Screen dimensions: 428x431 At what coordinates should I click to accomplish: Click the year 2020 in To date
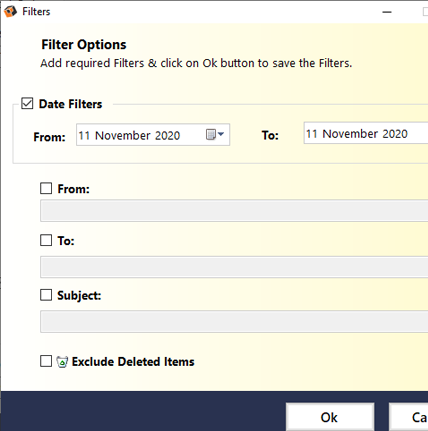[x=395, y=134]
